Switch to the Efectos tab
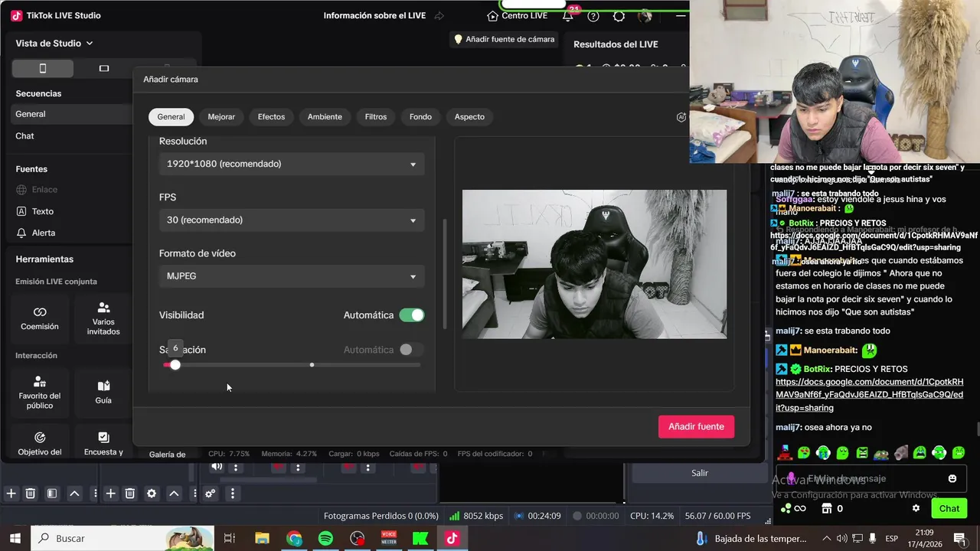This screenshot has width=980, height=551. [x=271, y=117]
